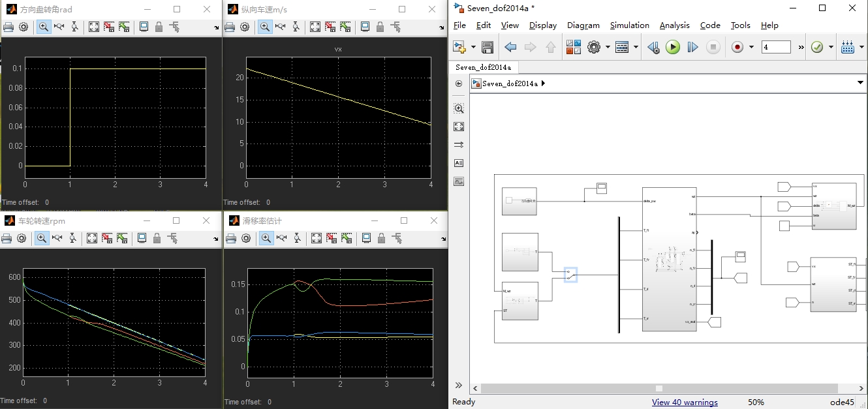
Task: Open Build Model dropdown arrow
Action: 861,47
